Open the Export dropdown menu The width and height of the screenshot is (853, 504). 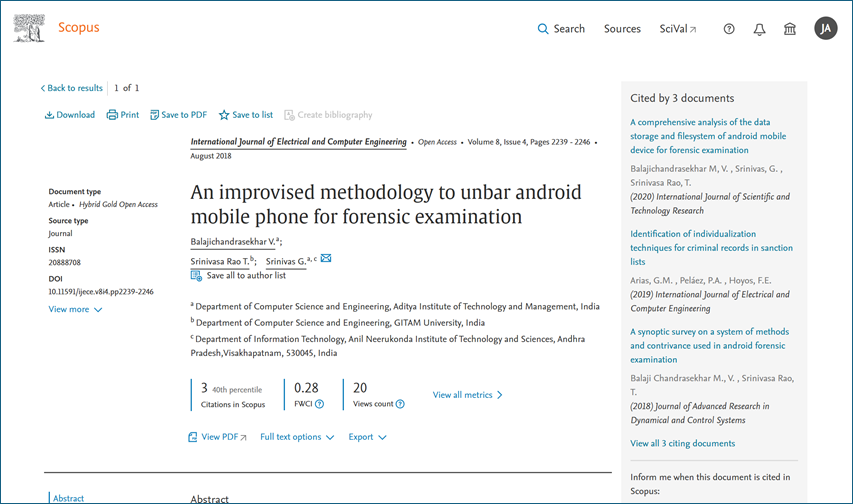[367, 437]
